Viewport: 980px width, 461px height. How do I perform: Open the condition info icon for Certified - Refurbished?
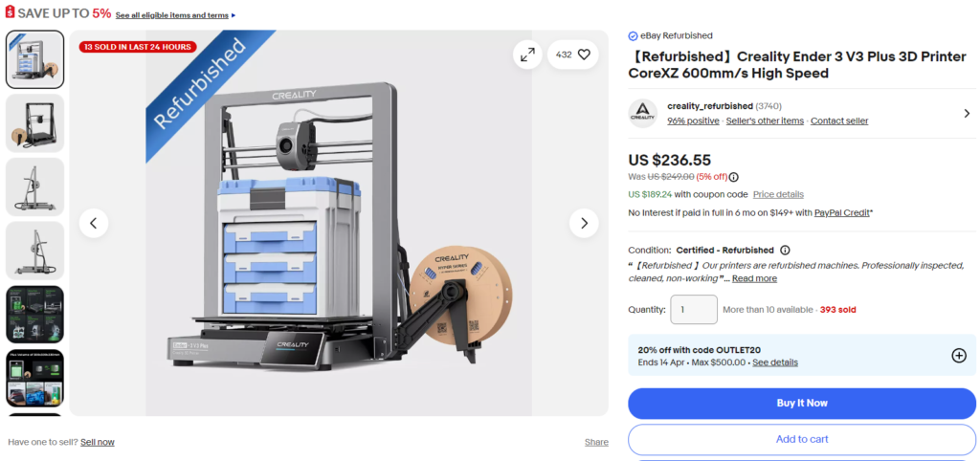785,250
